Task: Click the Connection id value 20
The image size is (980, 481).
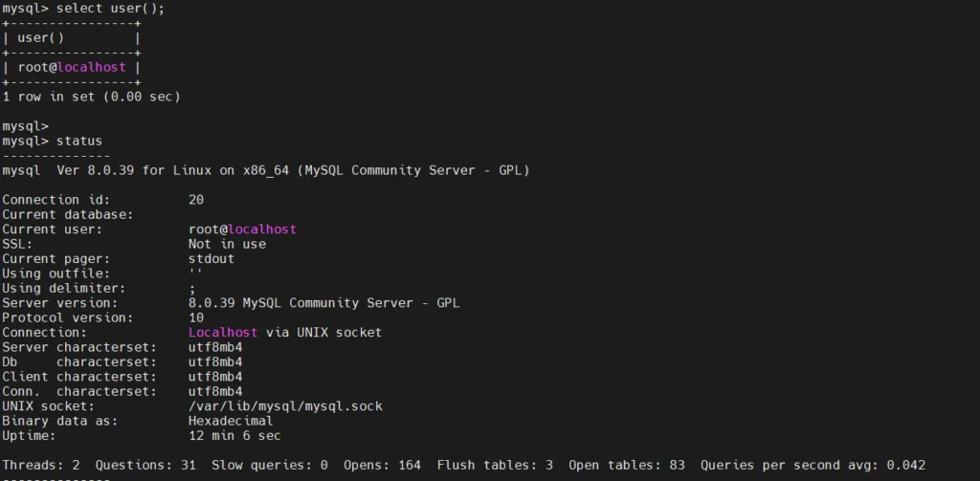Action: pyautogui.click(x=196, y=200)
